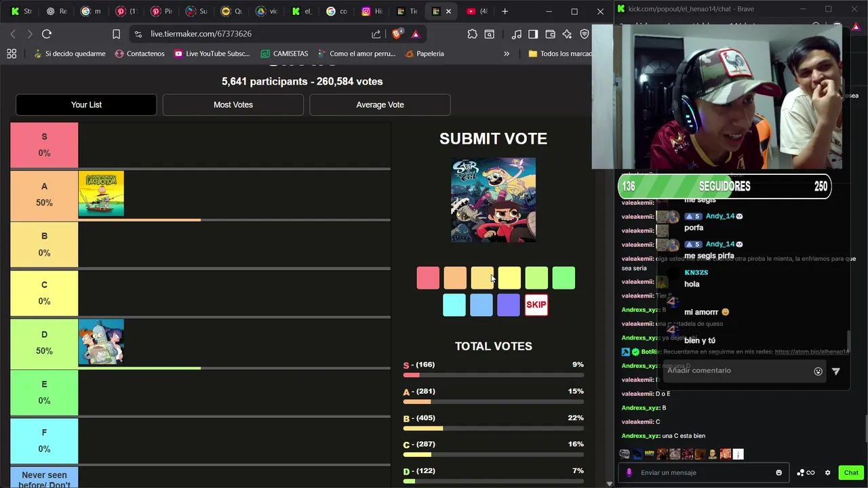Open the Papeleria bookmark
Viewport: 868px width, 488px height.
pos(425,54)
